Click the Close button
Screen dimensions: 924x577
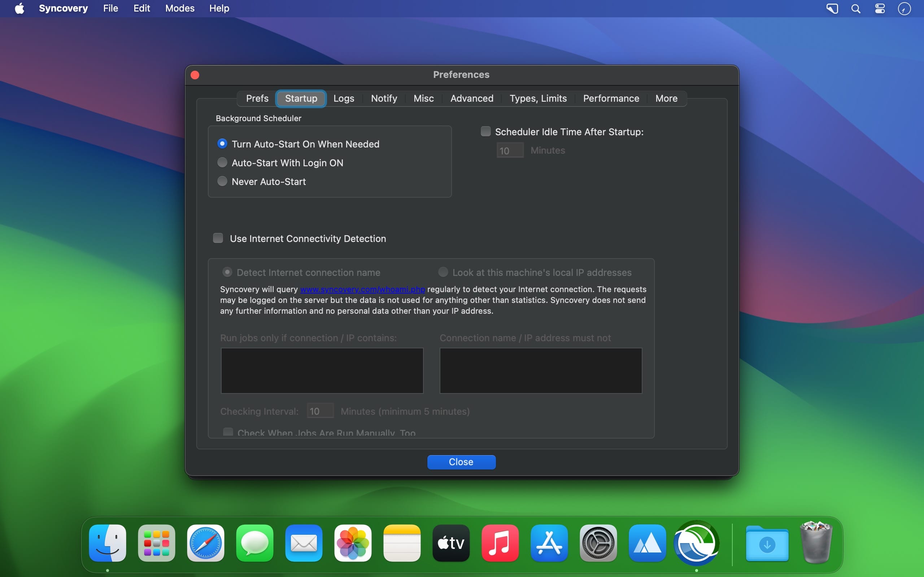tap(461, 462)
